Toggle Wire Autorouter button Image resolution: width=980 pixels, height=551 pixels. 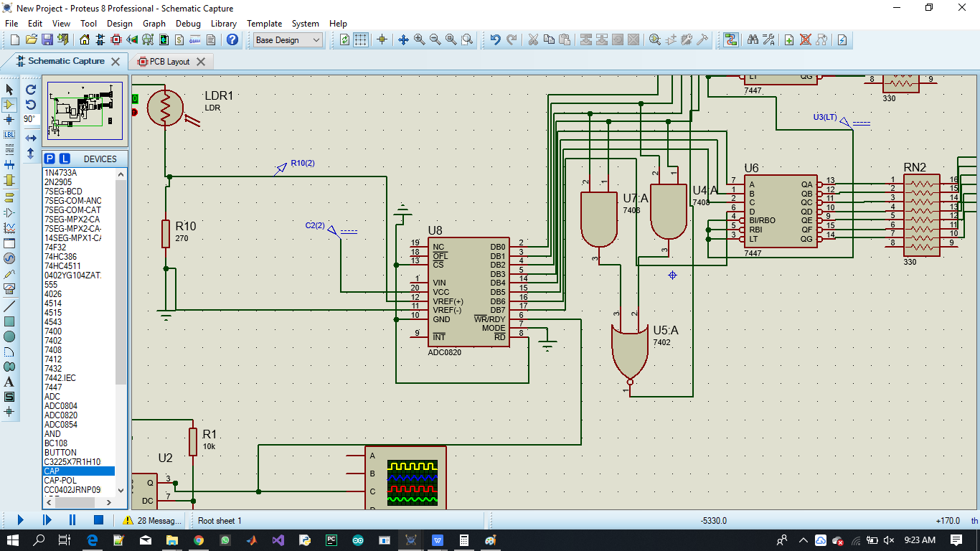coord(730,39)
